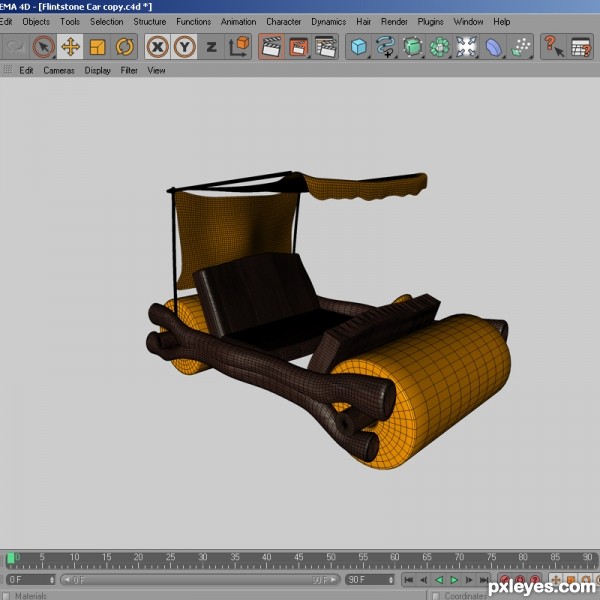Screen dimensions: 600x600
Task: Open the spline drawing tools icon
Action: (x=385, y=47)
